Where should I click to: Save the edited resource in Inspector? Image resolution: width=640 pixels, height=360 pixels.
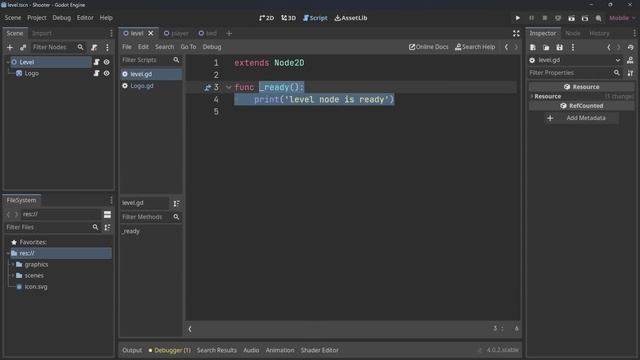(x=560, y=47)
